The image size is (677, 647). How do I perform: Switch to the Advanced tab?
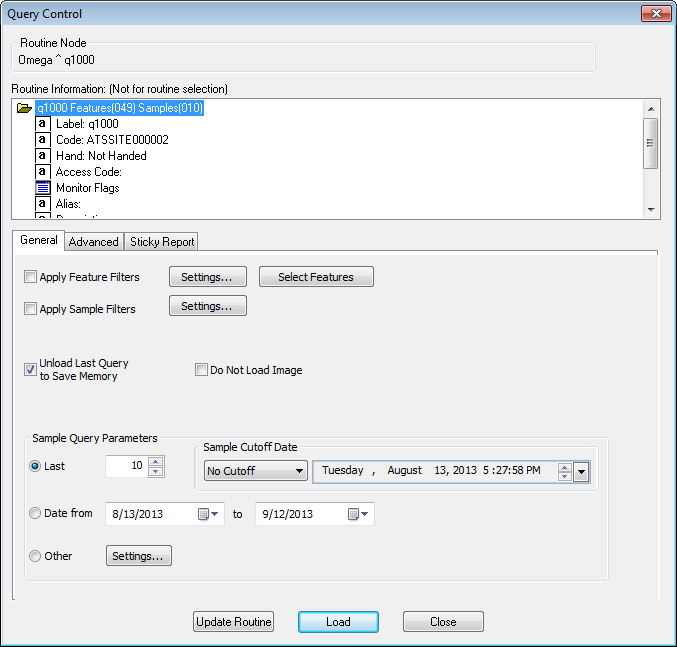(x=94, y=242)
